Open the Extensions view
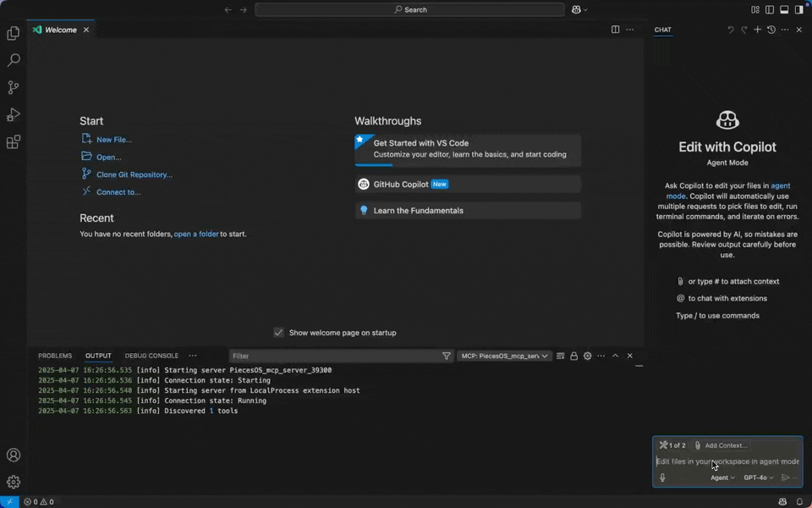 tap(14, 141)
